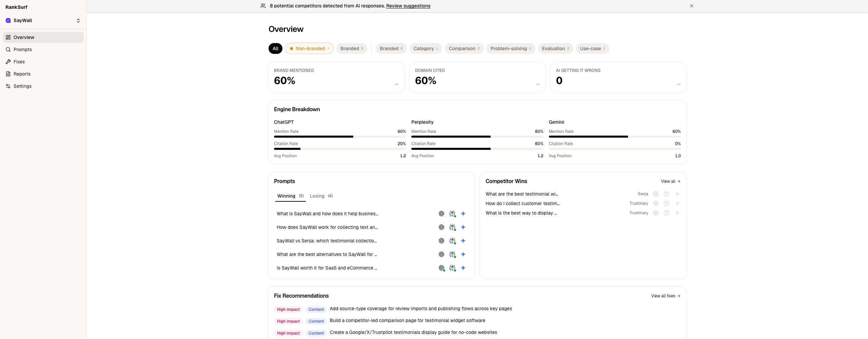Toggle the Comparison filter

coord(464,48)
